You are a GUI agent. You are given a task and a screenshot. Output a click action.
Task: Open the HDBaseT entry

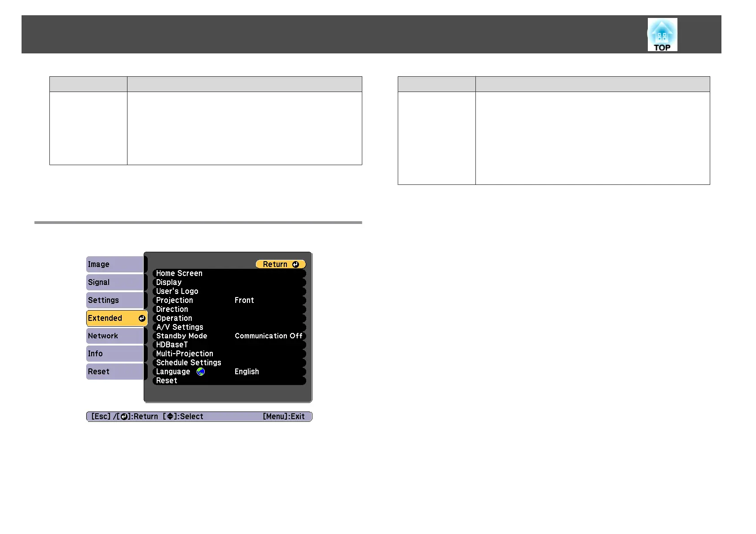point(229,345)
